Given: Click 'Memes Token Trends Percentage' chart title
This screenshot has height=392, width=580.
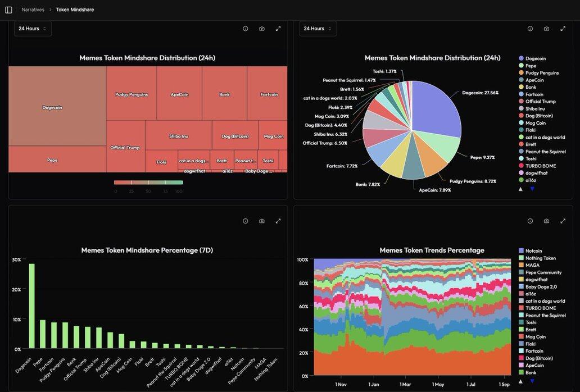Looking at the screenshot, I should point(432,250).
